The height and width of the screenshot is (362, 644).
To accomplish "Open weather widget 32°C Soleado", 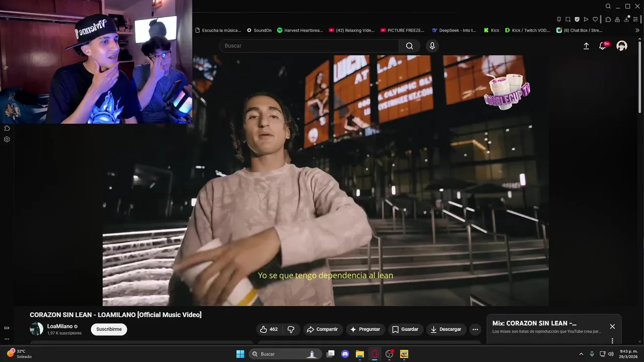I will (20, 354).
